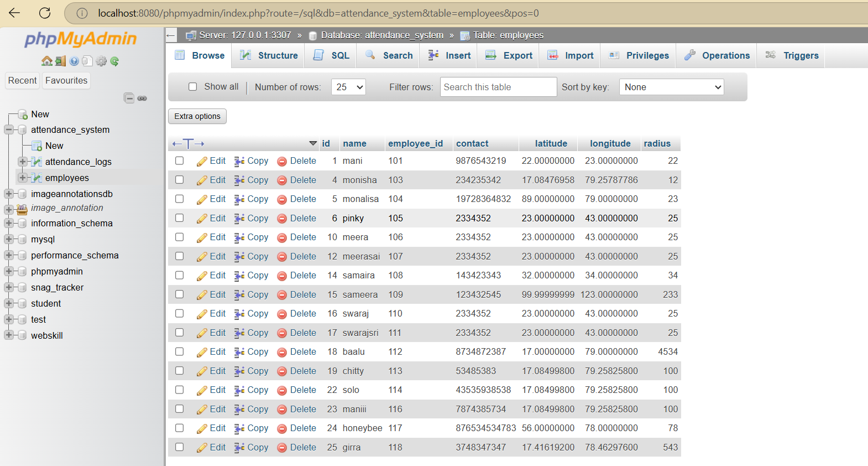Click the pencil Edit icon for mani row
Screen dimensions: 868x466
click(x=202, y=161)
